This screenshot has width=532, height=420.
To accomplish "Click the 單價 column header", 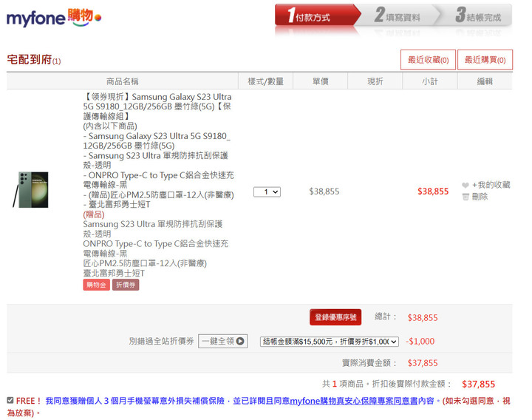I will point(320,81).
